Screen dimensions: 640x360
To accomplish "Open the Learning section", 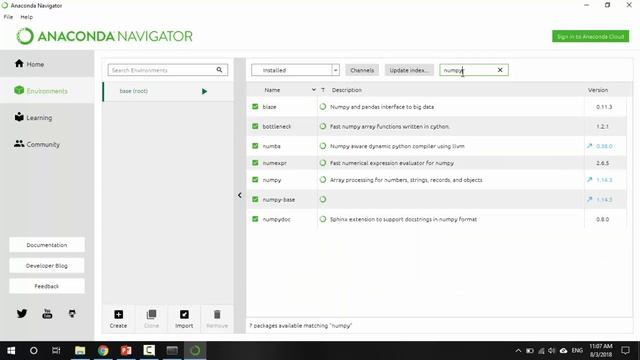I will click(47, 118).
